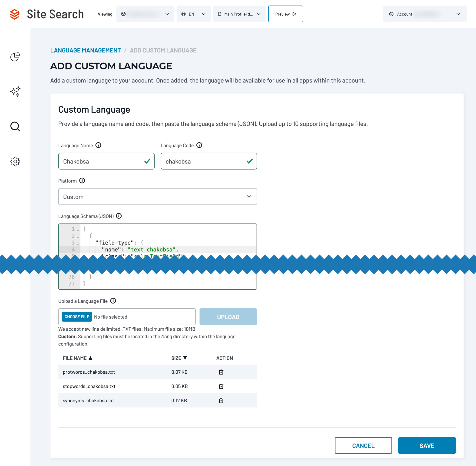Click the CANCEL button

point(363,445)
